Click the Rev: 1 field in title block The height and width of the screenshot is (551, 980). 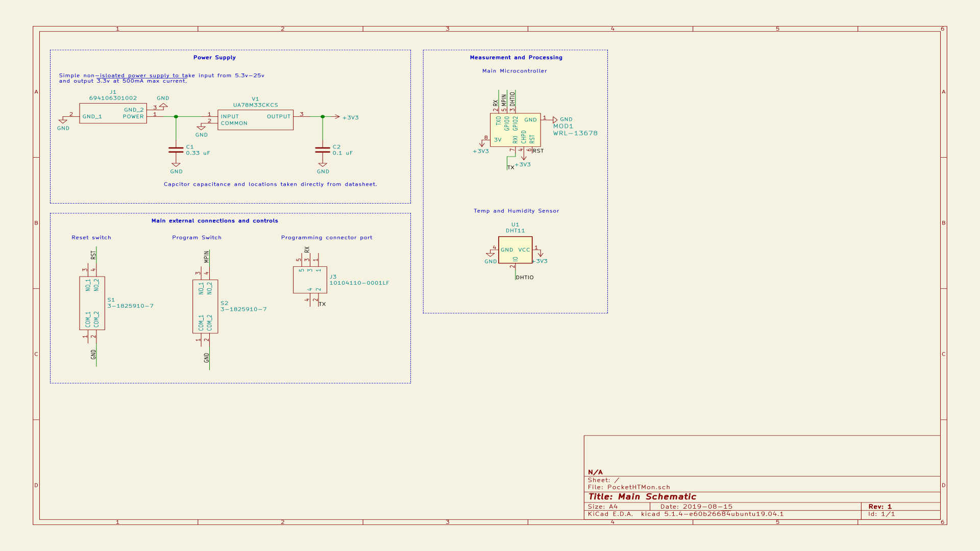coord(879,506)
